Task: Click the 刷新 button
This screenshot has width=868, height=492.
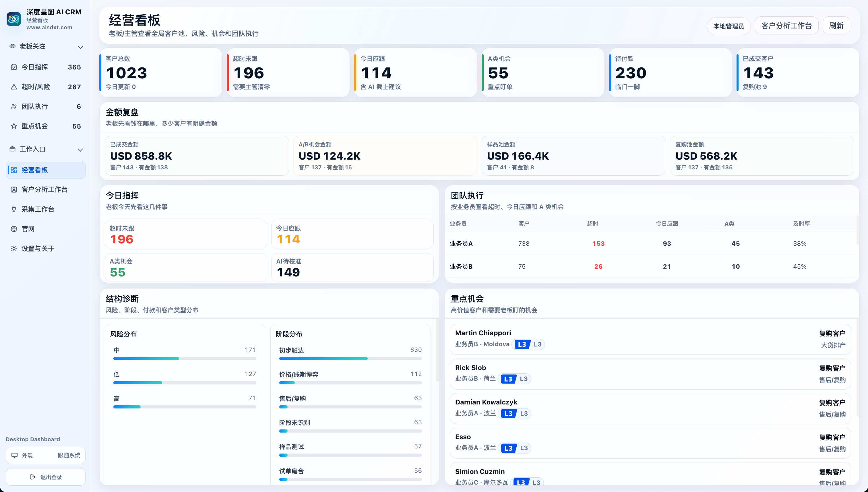Action: pyautogui.click(x=836, y=26)
